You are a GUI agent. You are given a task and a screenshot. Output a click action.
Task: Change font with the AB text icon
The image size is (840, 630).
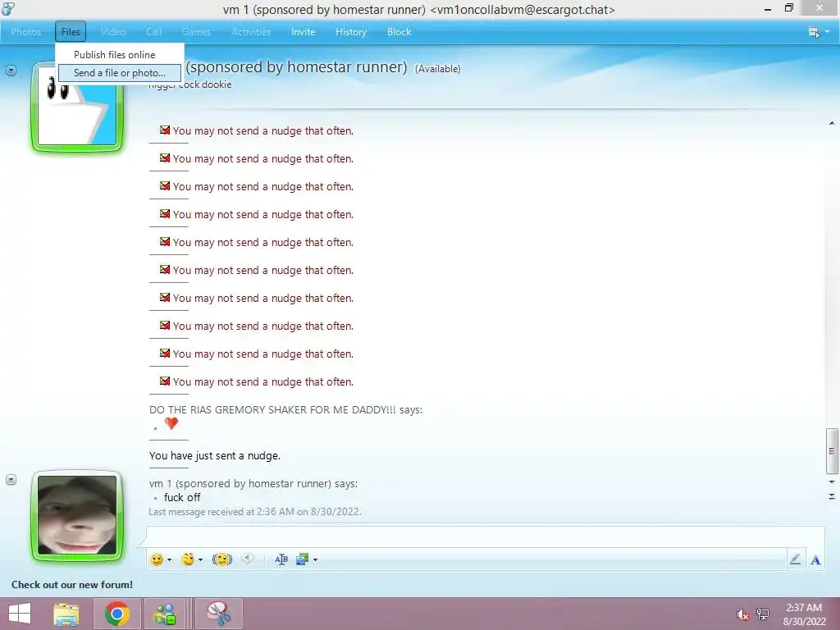[x=281, y=559]
